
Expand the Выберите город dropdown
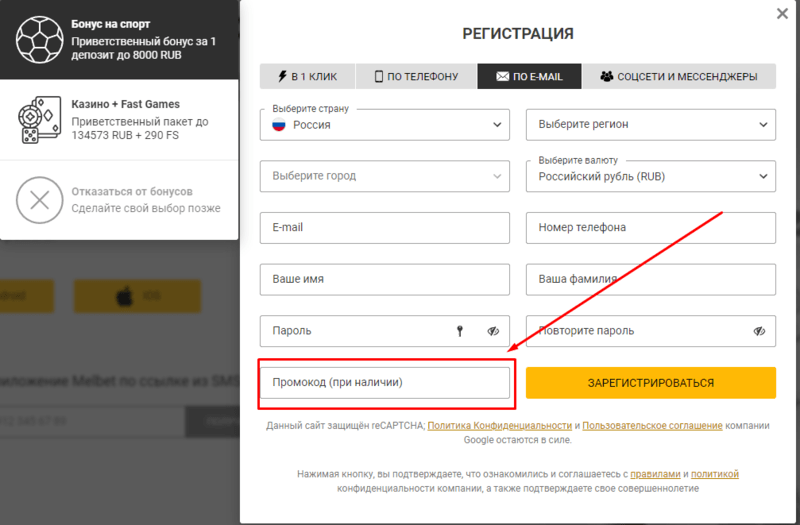385,177
